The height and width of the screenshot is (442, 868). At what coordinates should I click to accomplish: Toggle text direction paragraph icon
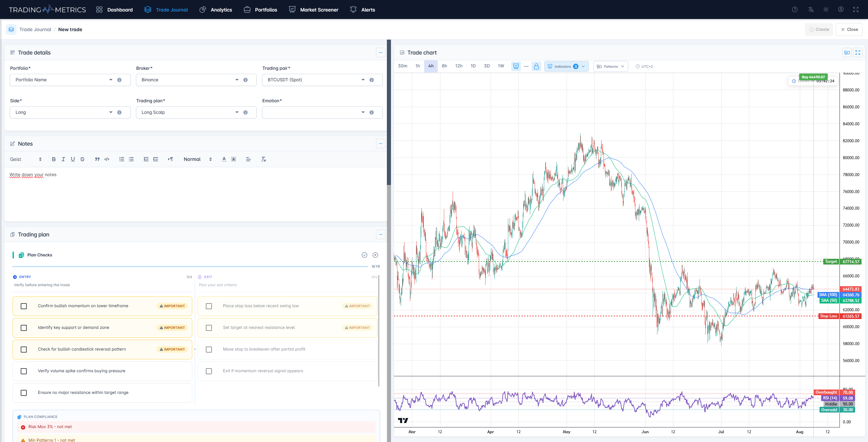[171, 159]
